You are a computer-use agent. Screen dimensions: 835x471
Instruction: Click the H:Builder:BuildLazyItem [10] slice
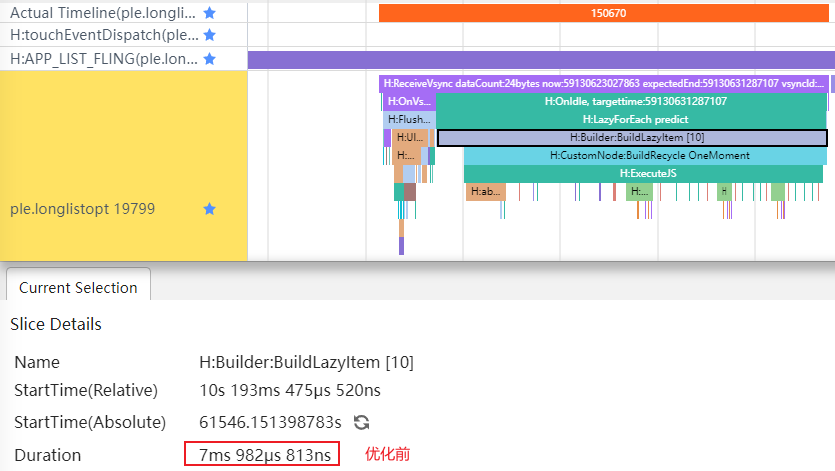point(632,137)
